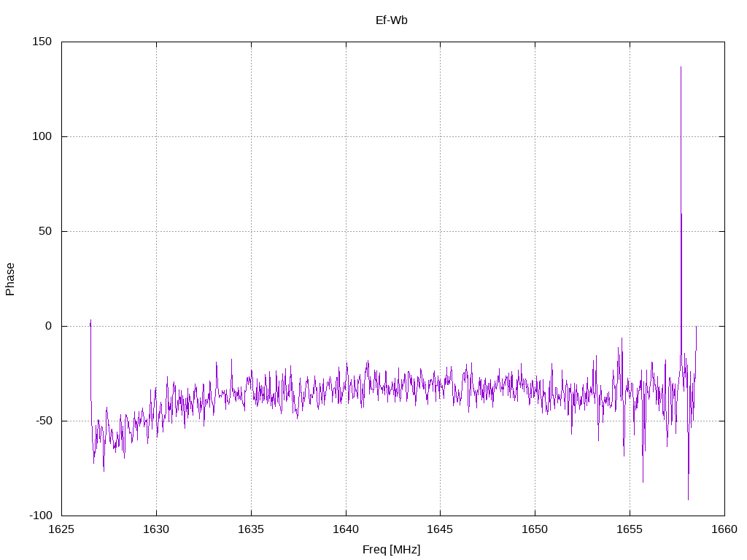Click the x-axis tick label '1660'

coord(724,529)
